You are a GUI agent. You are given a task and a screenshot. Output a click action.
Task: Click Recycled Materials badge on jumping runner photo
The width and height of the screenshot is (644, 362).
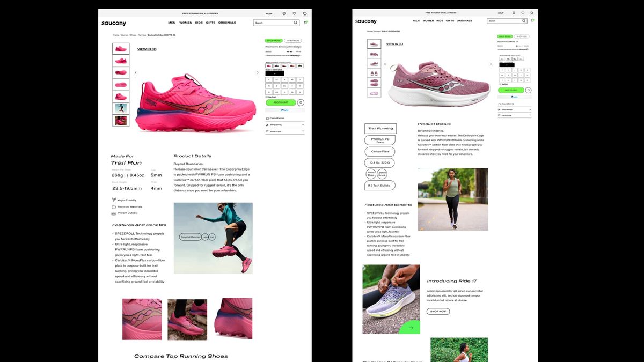[191, 237]
